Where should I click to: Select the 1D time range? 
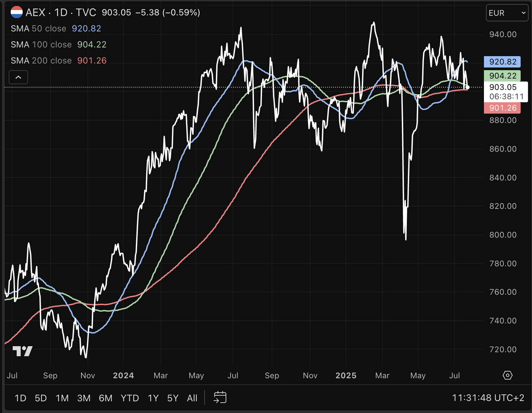(20, 398)
